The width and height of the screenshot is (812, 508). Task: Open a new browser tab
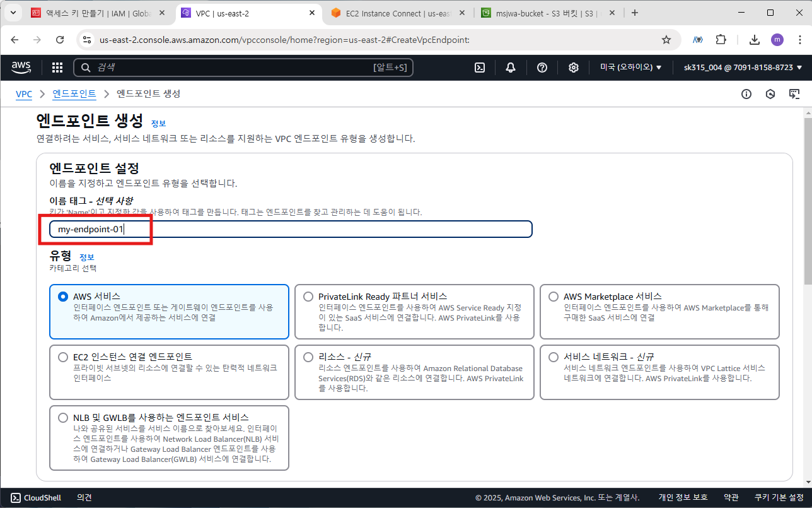635,13
